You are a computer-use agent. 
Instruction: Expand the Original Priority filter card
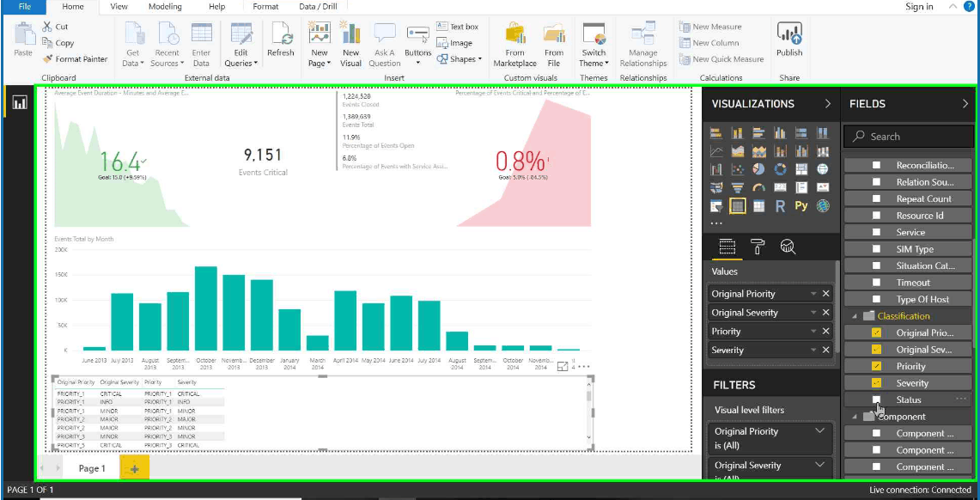click(x=820, y=430)
